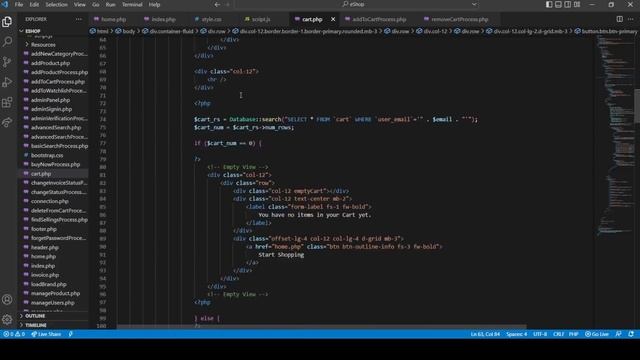Viewport: 640px width, 360px height.
Task: Open editor more actions ellipsis
Action: pos(631,19)
